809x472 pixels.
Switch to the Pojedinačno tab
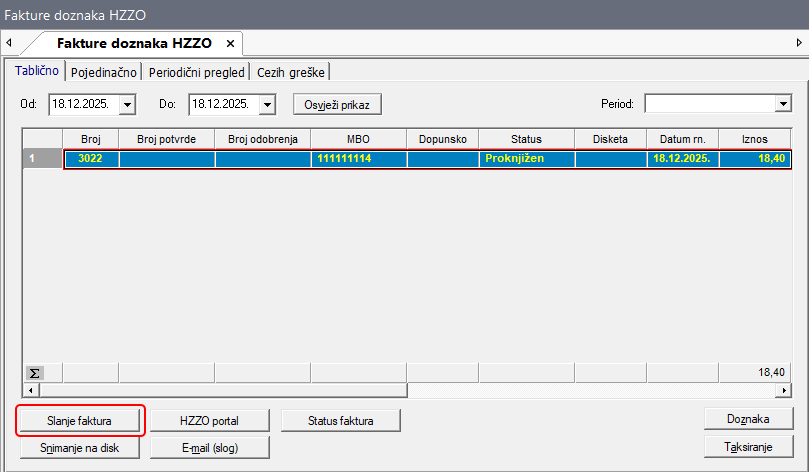coord(104,72)
